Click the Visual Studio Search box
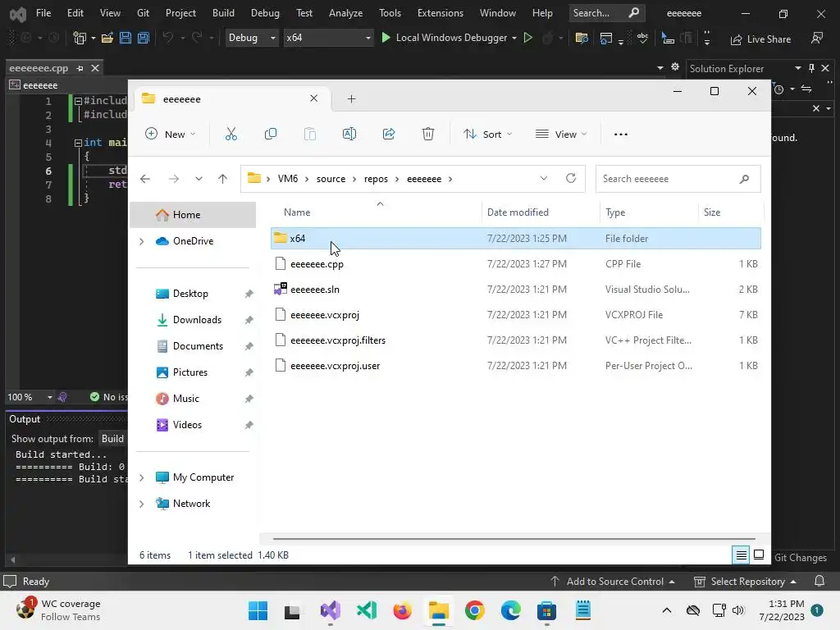The image size is (840, 630). click(x=606, y=13)
